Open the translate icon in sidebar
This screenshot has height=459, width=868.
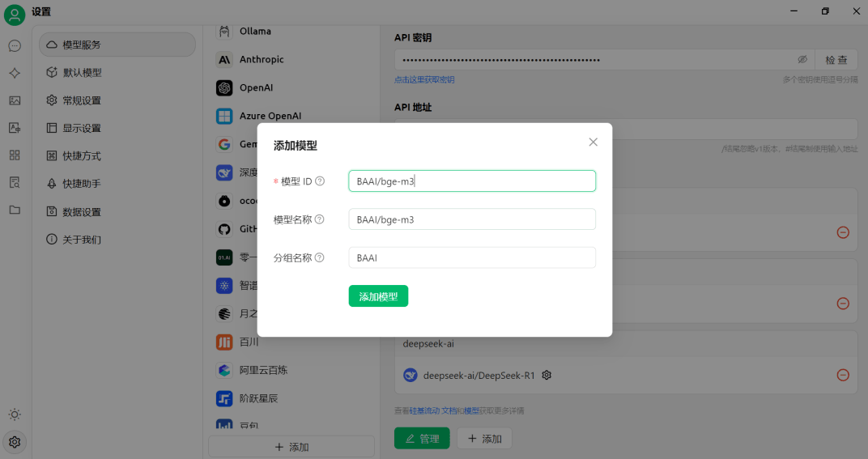(15, 128)
